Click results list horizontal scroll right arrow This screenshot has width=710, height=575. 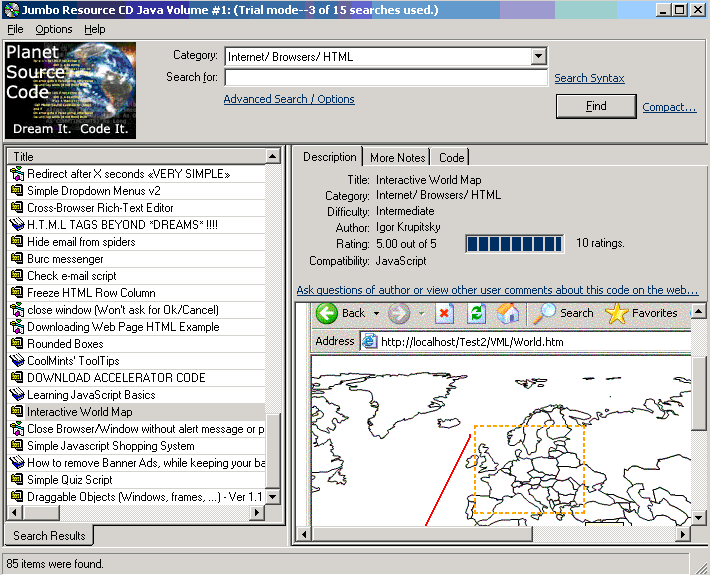(x=257, y=513)
